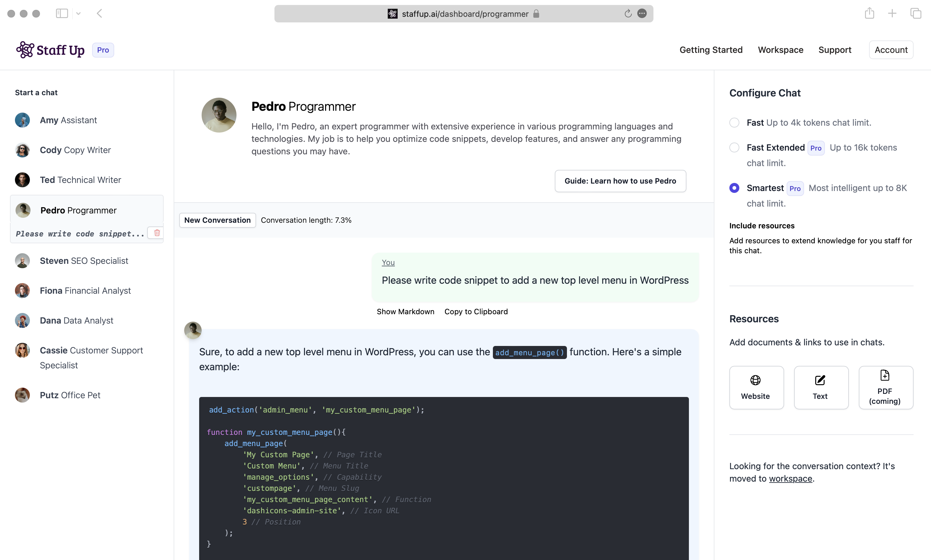Open the Workspace menu item

(780, 50)
